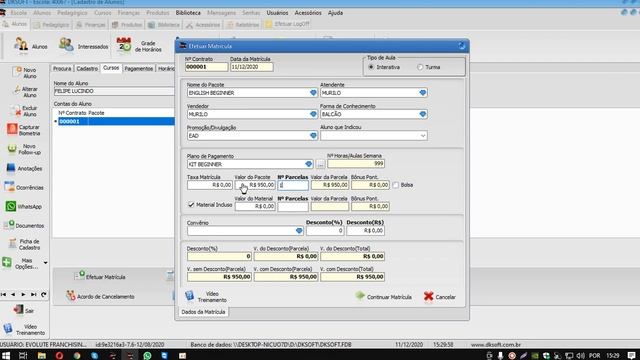Image resolution: width=640 pixels, height=360 pixels.
Task: Open Atendente dropdown
Action: tap(422, 93)
